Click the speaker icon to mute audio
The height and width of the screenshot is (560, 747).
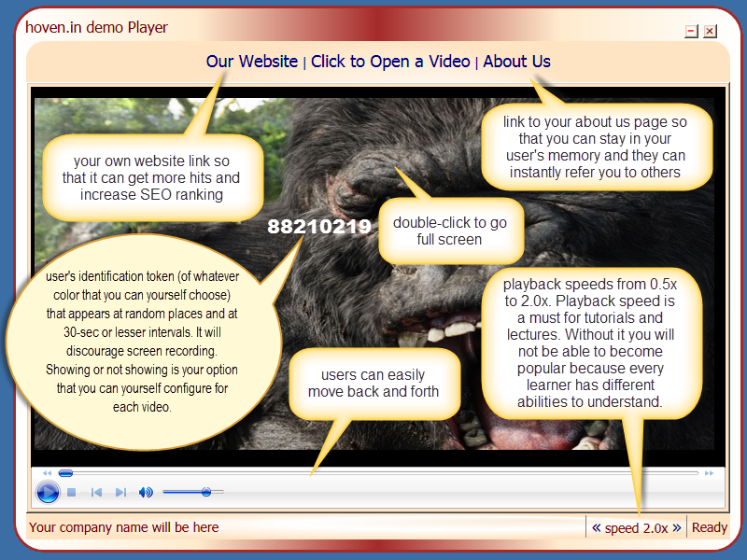click(146, 490)
